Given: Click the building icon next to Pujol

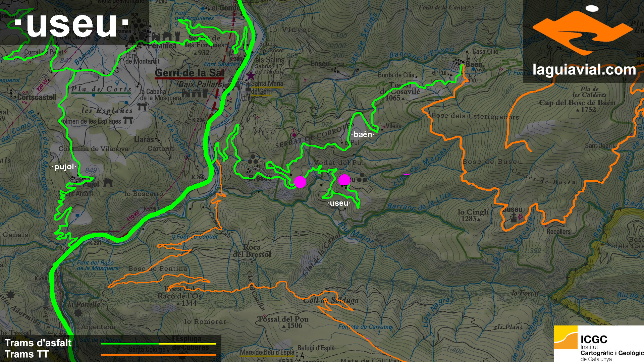Looking at the screenshot, I should tap(108, 183).
